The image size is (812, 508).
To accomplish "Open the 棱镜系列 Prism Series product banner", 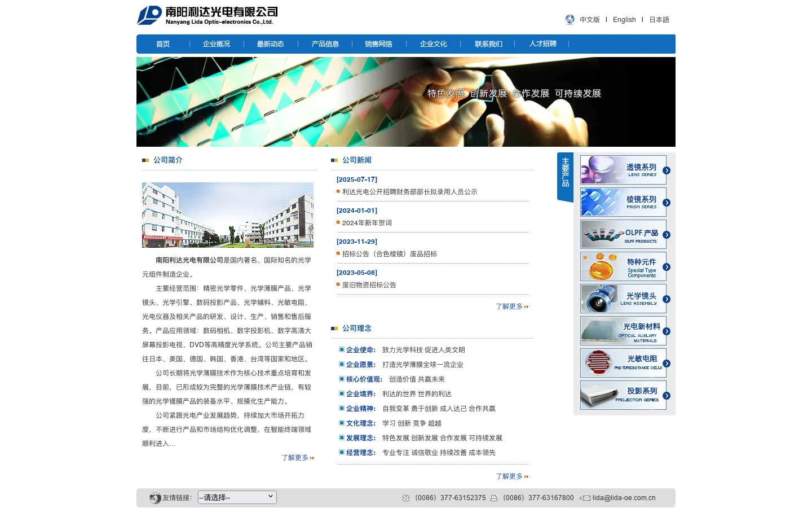I will point(623,202).
